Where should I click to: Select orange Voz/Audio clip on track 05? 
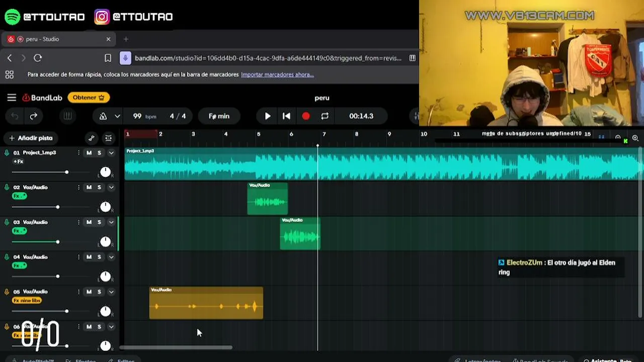coord(206,303)
